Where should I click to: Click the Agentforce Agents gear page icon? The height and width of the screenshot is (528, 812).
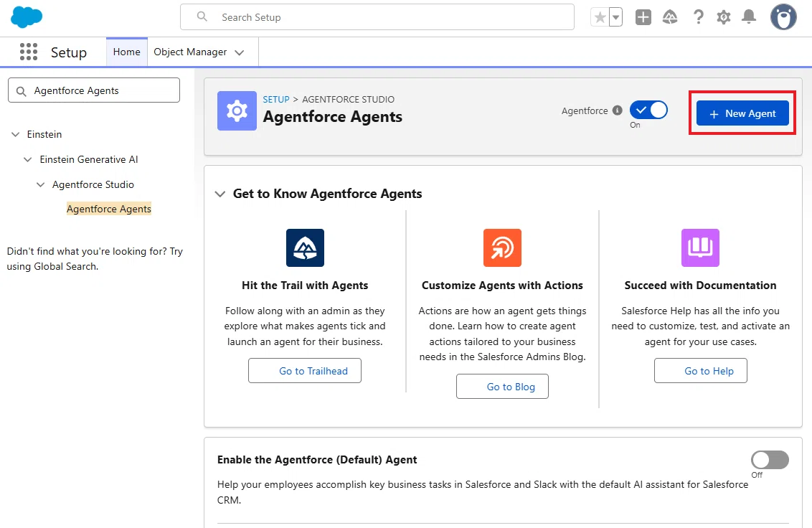click(237, 111)
